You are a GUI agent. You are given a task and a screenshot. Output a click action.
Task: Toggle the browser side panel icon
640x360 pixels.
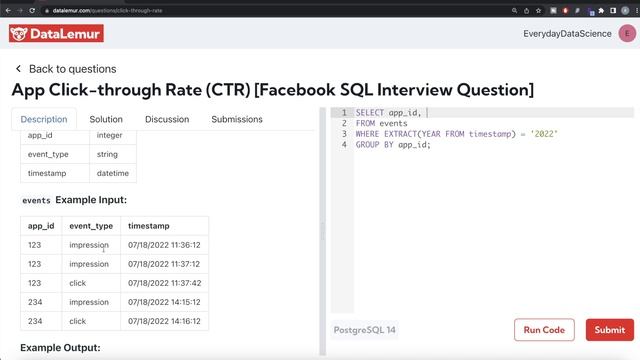(x=613, y=11)
